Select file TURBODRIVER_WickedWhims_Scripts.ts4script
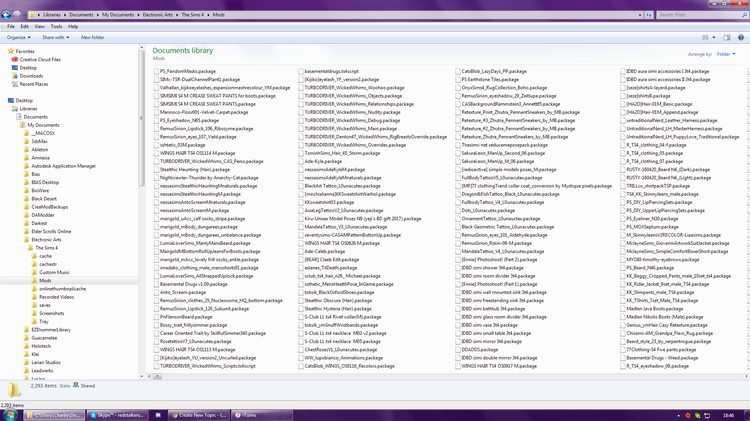The image size is (750, 421). [x=208, y=366]
